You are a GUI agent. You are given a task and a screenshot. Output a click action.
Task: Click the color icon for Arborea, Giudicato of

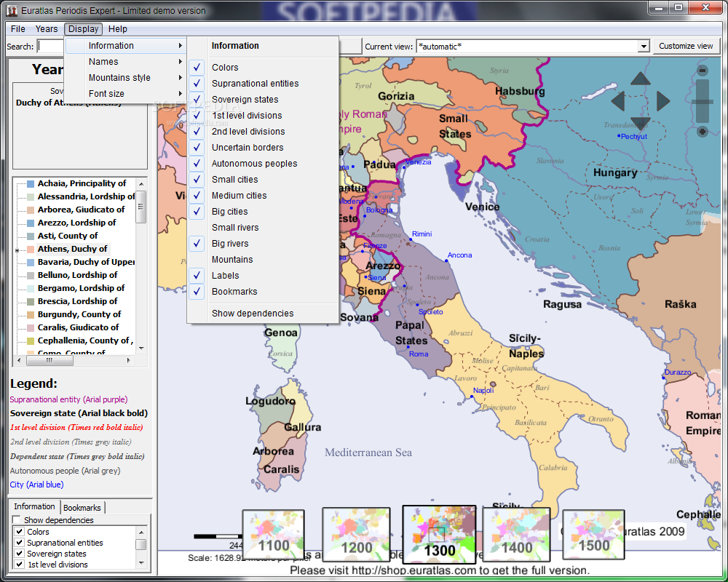[x=31, y=210]
